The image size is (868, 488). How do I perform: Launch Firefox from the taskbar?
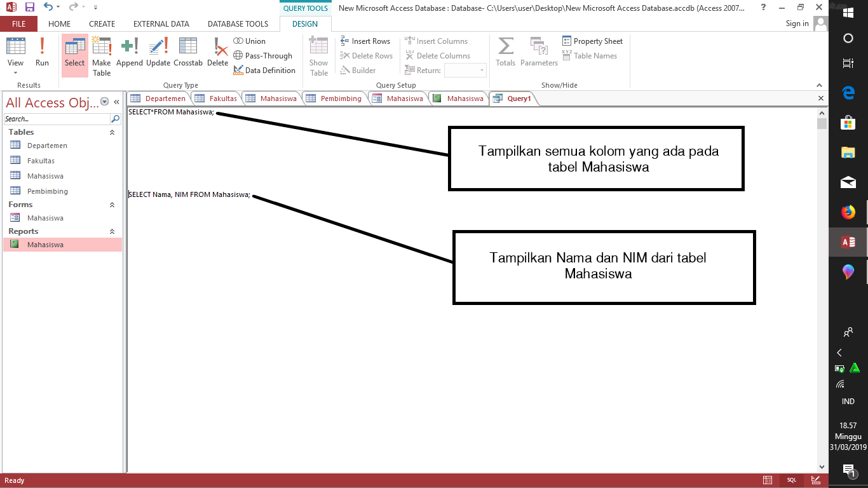[848, 213]
